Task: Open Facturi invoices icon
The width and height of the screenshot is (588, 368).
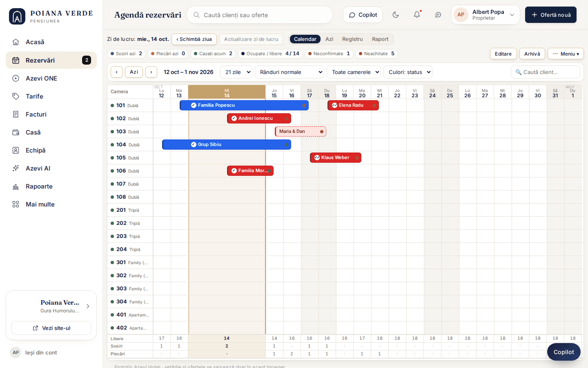Action: point(16,114)
